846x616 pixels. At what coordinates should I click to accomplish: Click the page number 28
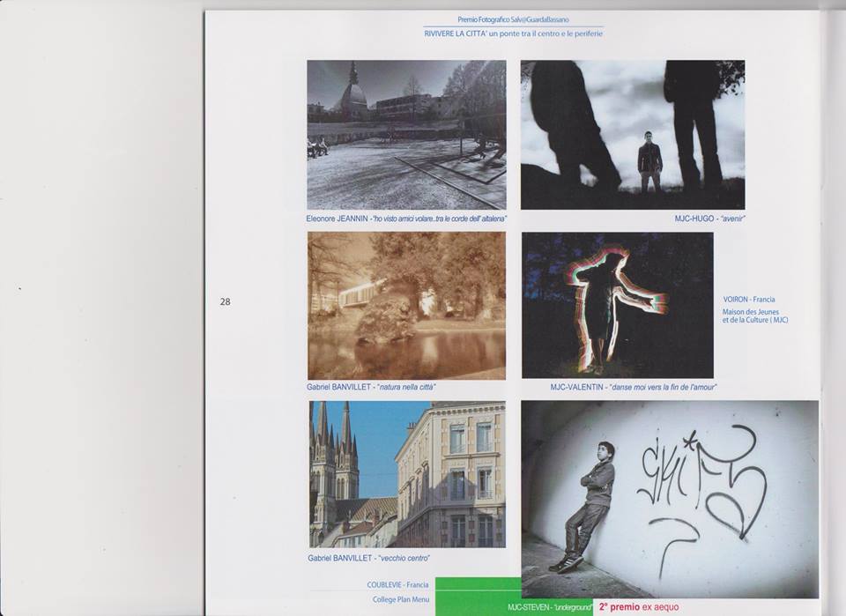[x=225, y=302]
